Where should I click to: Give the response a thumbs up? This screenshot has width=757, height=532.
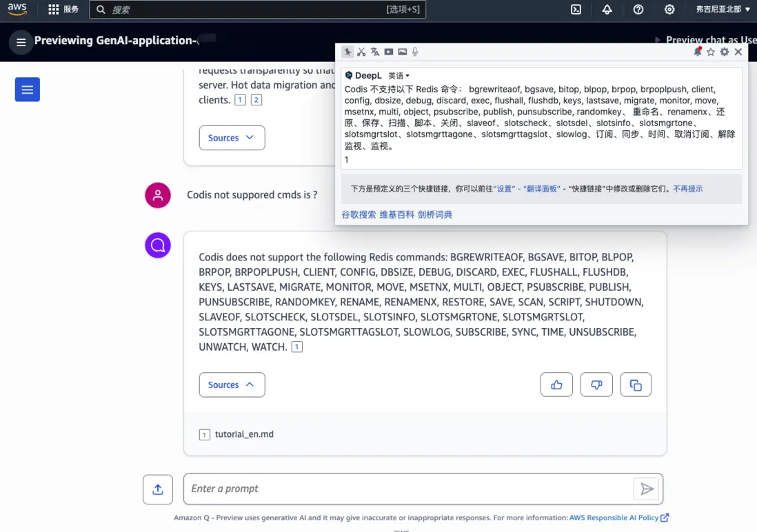[556, 385]
